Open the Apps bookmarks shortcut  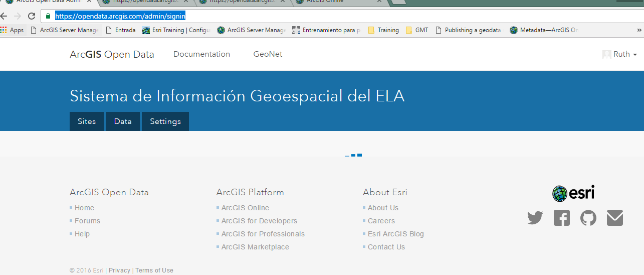(x=12, y=30)
